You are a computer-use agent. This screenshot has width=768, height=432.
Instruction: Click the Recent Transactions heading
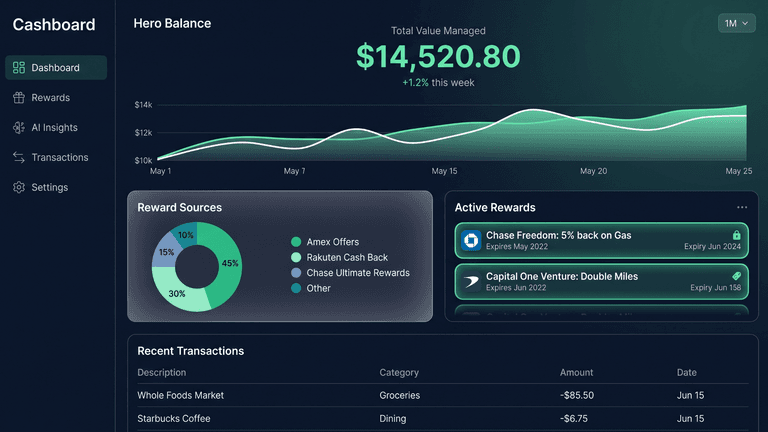[191, 351]
